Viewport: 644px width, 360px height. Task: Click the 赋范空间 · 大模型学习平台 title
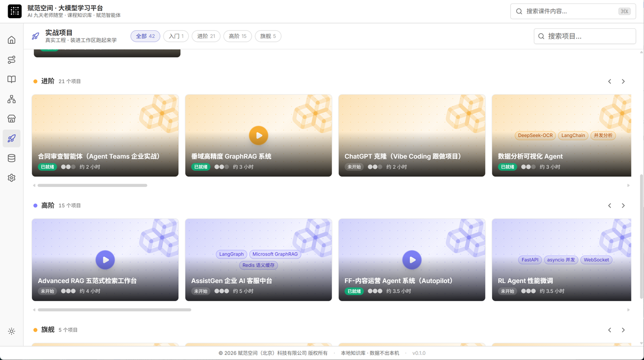click(65, 8)
